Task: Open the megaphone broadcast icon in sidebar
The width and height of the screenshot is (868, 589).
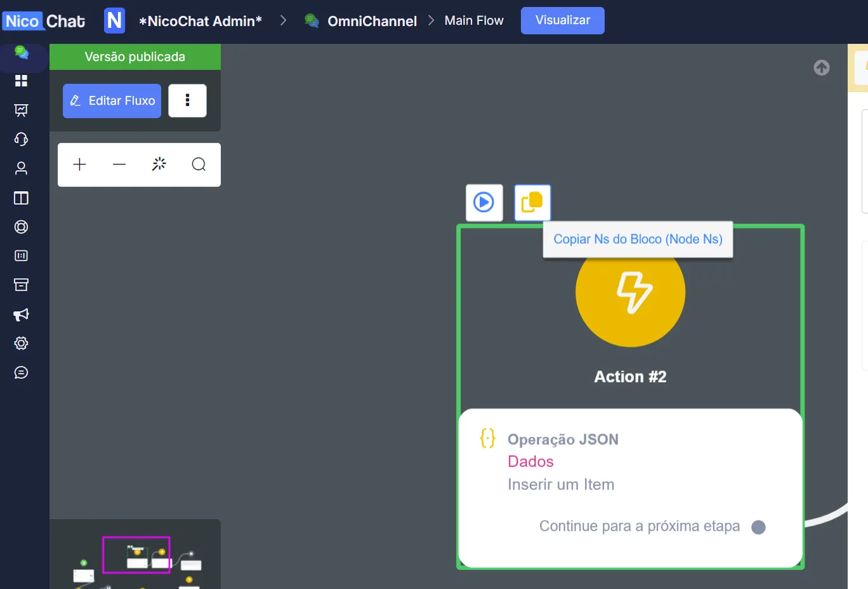Action: coord(21,315)
